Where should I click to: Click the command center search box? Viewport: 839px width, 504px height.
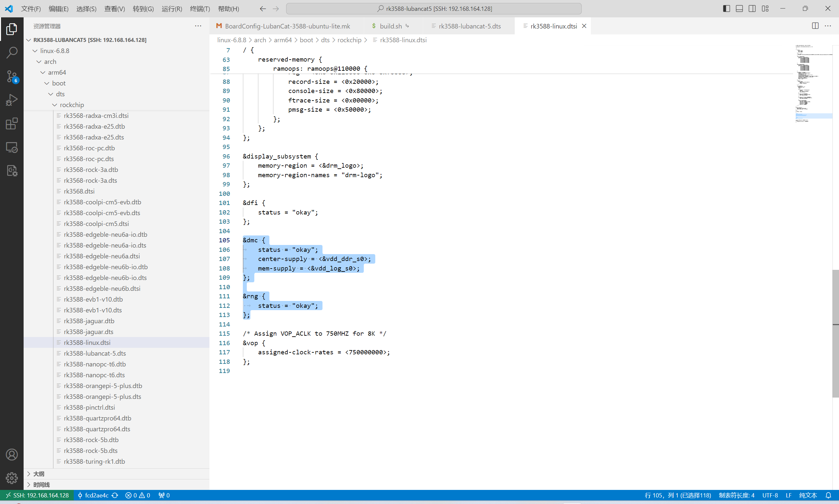(434, 9)
